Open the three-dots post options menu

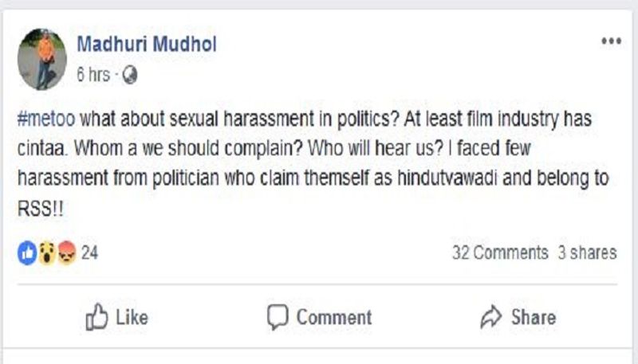[611, 41]
